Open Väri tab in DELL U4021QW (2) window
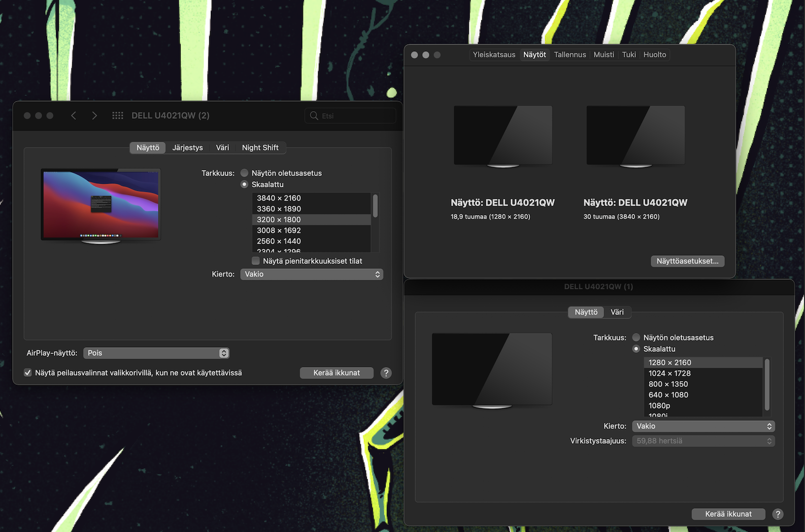This screenshot has width=805, height=532. pyautogui.click(x=222, y=148)
